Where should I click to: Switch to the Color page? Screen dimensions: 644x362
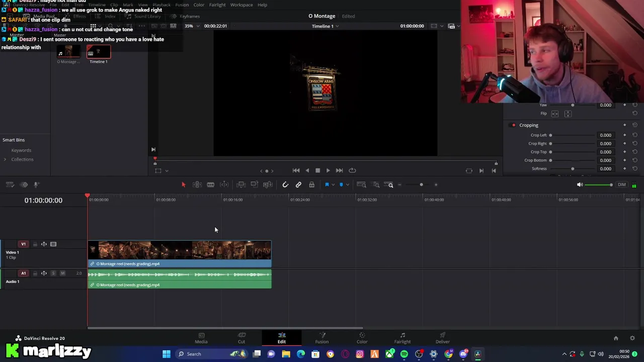pyautogui.click(x=362, y=338)
